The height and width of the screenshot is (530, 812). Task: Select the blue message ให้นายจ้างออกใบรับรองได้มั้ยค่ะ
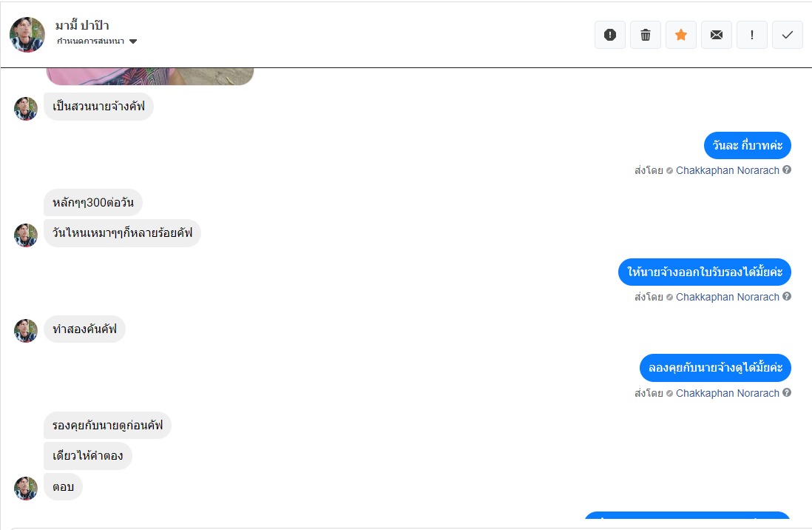click(x=704, y=272)
